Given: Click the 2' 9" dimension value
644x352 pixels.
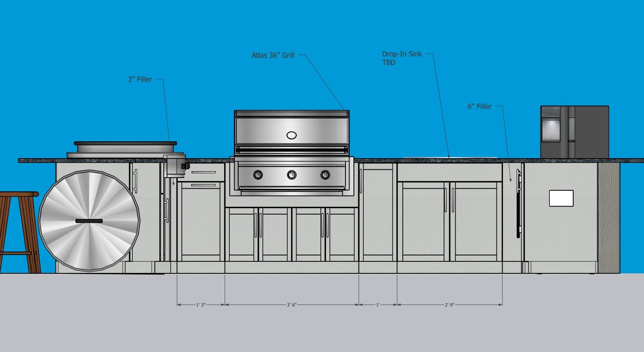Looking at the screenshot, I should click(x=450, y=305).
